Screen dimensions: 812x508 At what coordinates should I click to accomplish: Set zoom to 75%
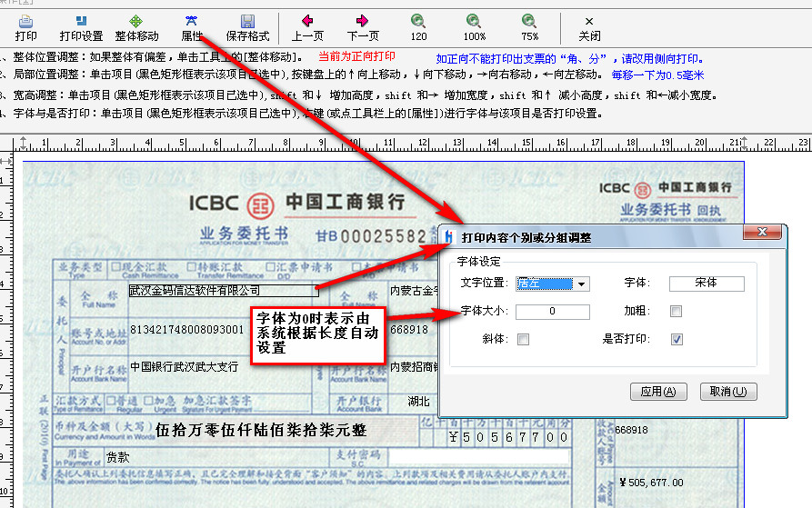pos(529,28)
